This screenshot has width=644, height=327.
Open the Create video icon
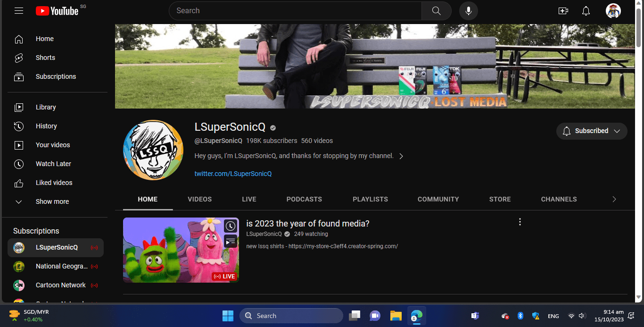563,11
